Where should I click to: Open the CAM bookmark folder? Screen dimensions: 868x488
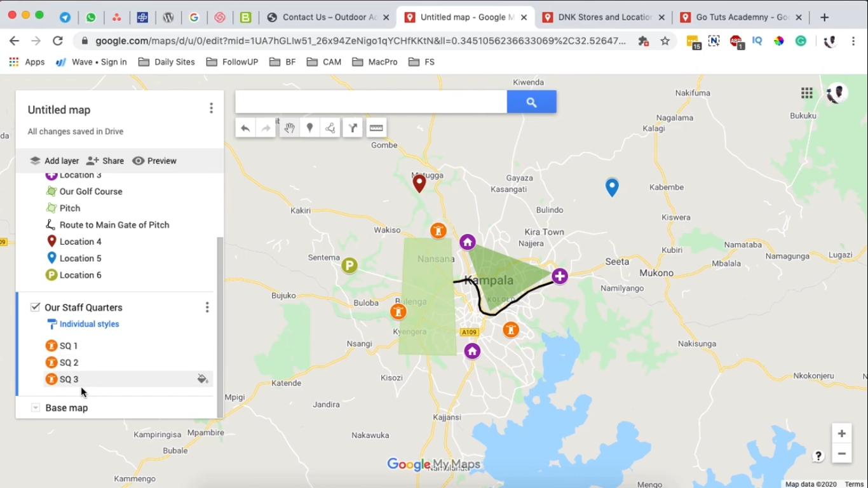click(x=324, y=62)
